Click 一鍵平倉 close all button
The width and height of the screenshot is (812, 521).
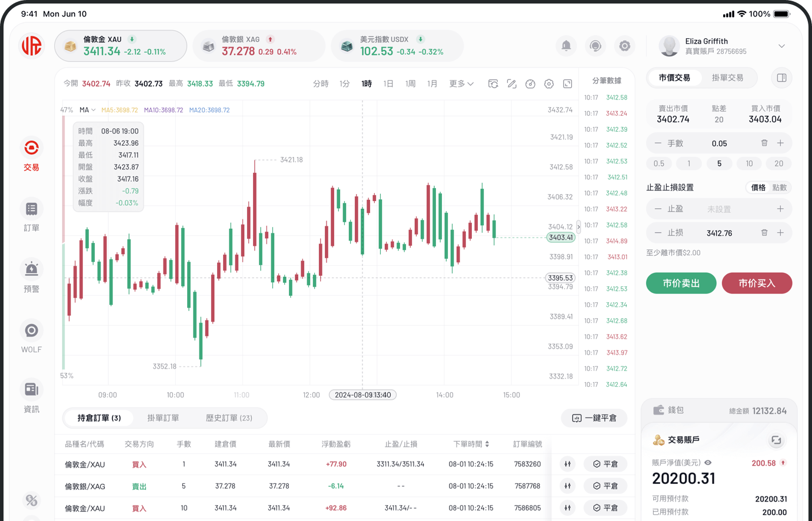(x=594, y=418)
